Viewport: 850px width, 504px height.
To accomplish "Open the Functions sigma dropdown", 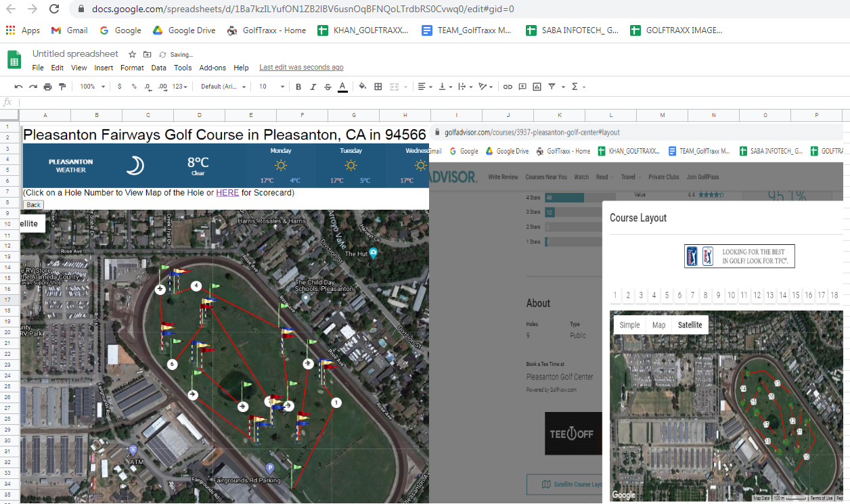I will pyautogui.click(x=577, y=87).
